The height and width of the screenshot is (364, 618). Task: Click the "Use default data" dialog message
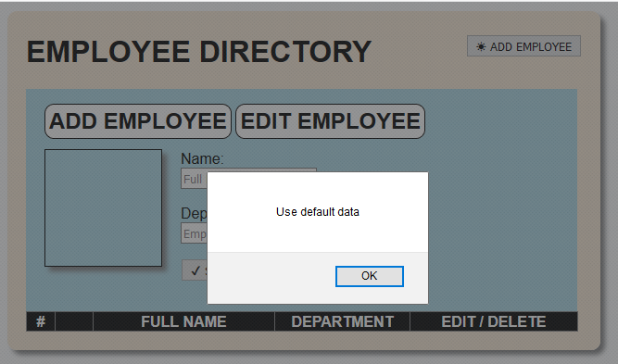pos(318,212)
